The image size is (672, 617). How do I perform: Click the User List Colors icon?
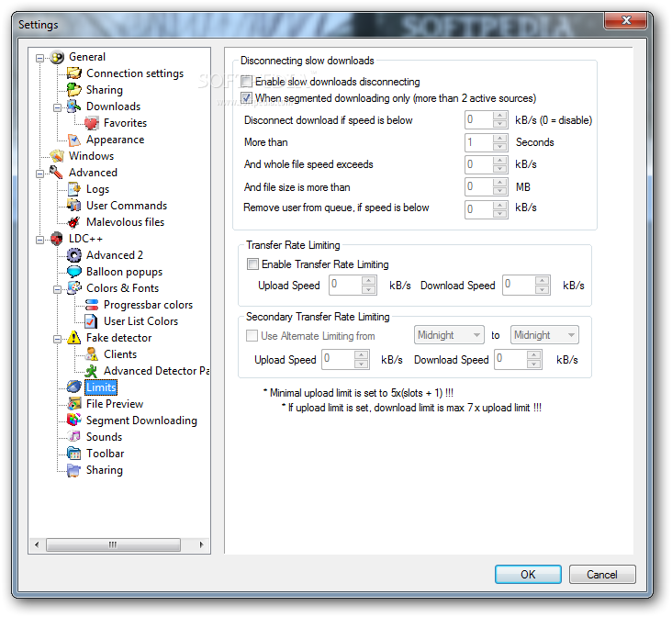point(91,321)
